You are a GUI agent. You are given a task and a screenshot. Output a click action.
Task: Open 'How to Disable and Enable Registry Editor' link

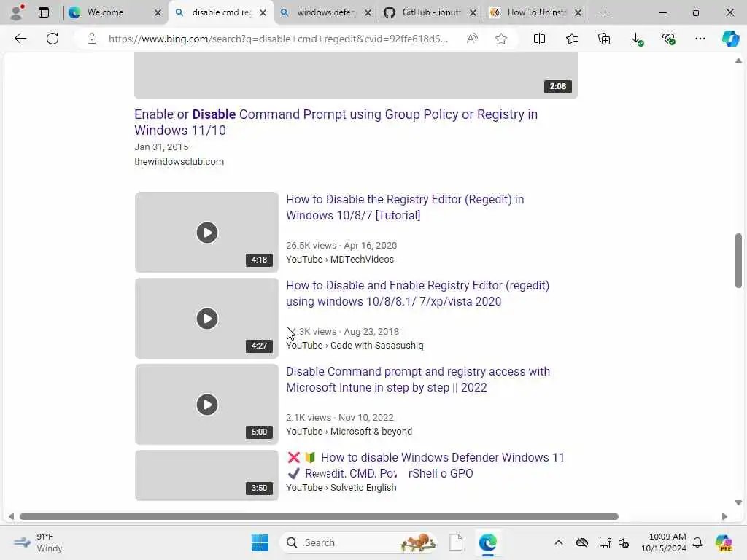coord(417,293)
